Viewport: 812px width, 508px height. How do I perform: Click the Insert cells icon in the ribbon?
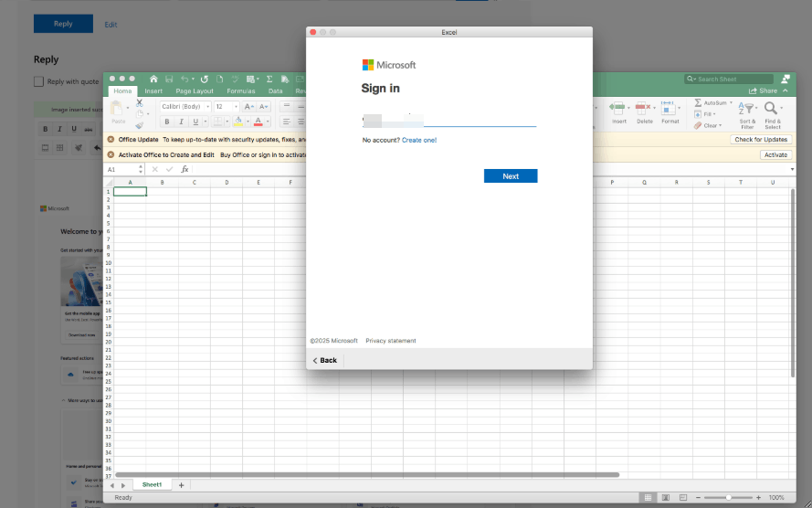coord(617,109)
